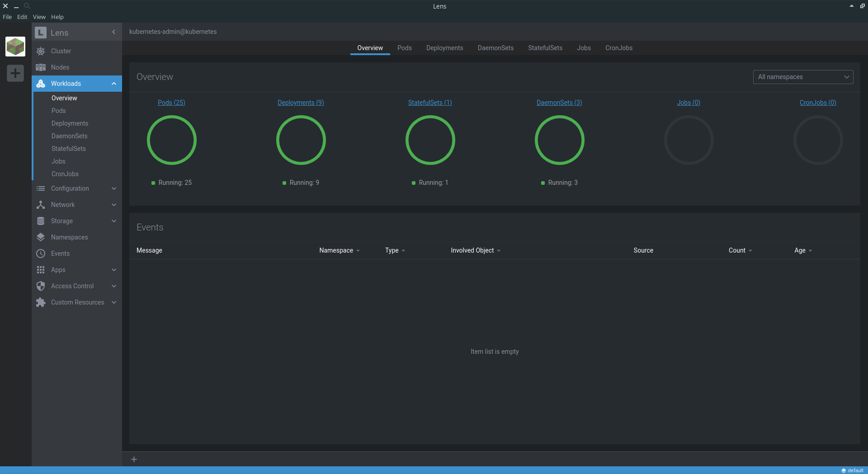This screenshot has height=474, width=868.
Task: Sort events by Type column
Action: tap(395, 250)
